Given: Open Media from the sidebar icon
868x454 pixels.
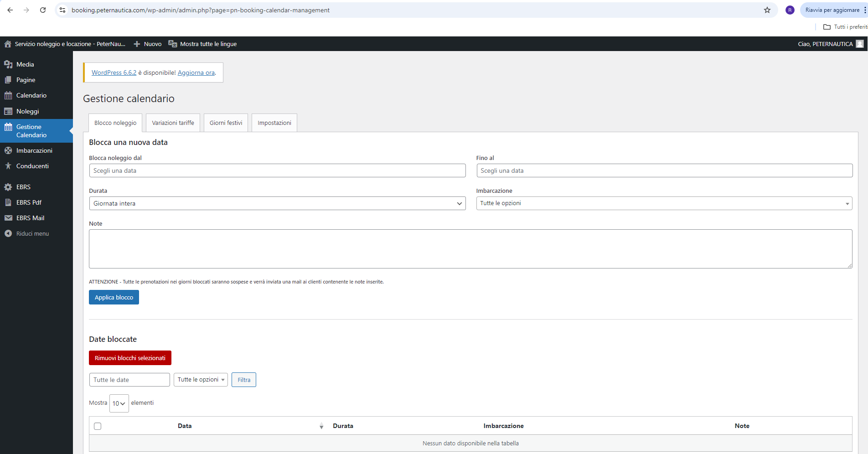Looking at the screenshot, I should 8,64.
